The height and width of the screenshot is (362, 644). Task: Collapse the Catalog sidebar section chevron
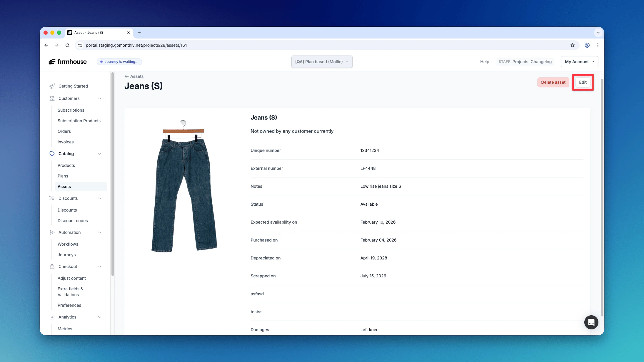[100, 154]
